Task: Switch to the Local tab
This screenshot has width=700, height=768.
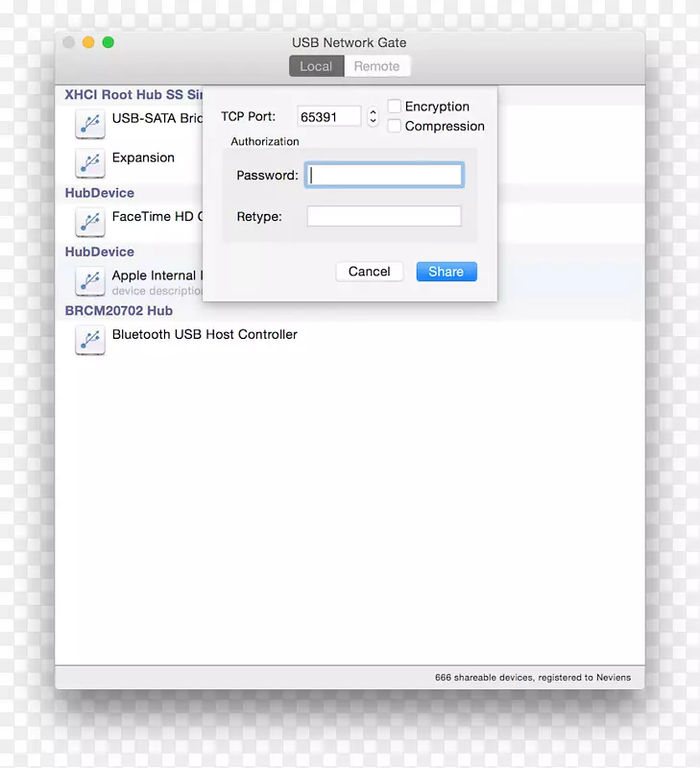Action: [316, 66]
